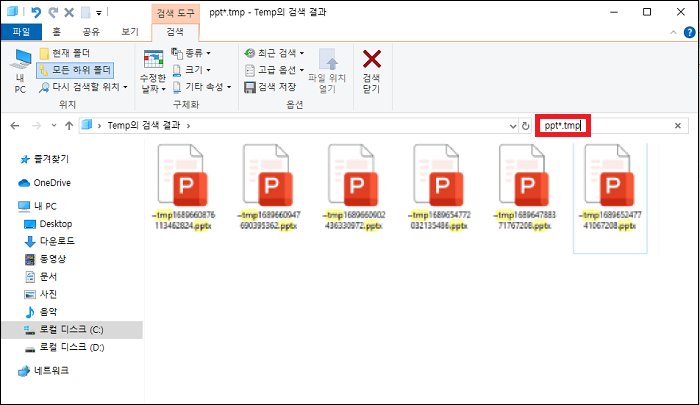
Task: Open 동영상 folder in navigation pane
Action: [x=45, y=259]
